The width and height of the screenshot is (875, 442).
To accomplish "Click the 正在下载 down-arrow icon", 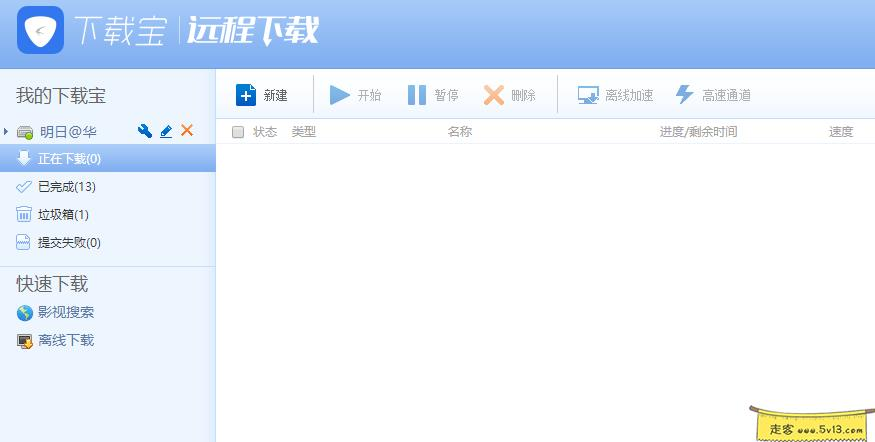I will 24,158.
